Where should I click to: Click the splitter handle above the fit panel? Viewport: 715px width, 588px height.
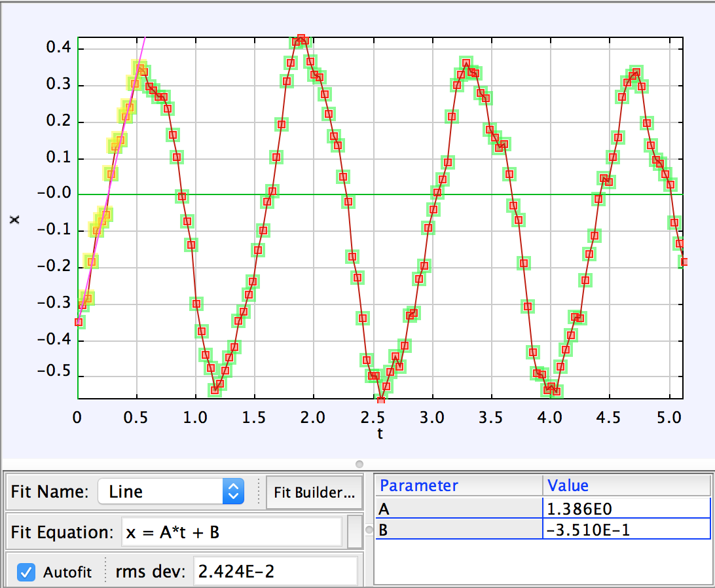(x=359, y=464)
